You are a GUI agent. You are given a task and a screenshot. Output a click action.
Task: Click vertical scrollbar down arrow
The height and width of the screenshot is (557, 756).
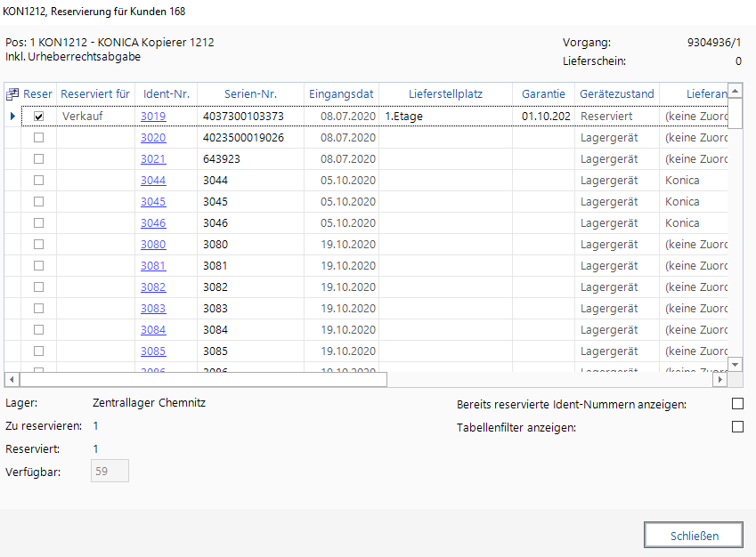736,365
